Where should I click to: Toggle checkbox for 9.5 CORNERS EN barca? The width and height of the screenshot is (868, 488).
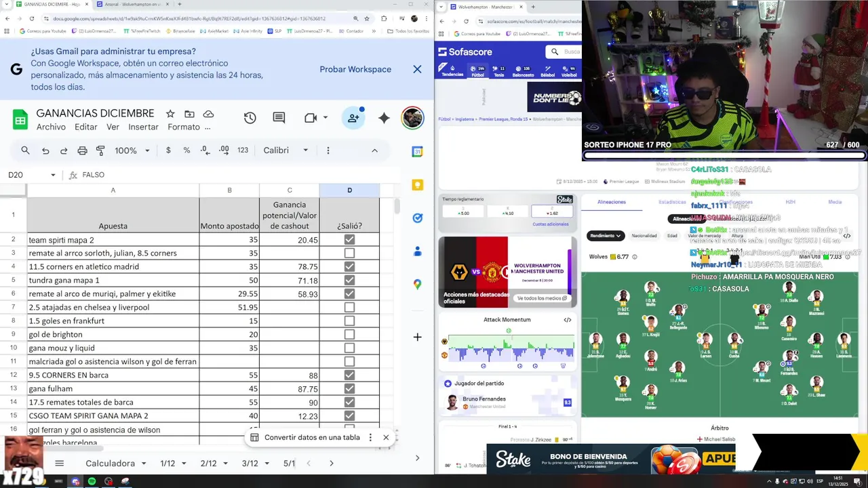(x=349, y=375)
